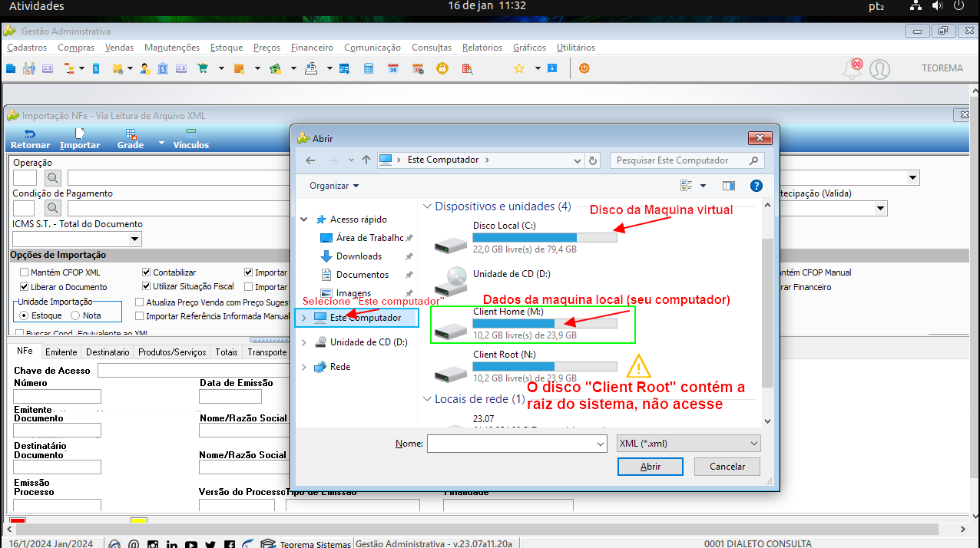The width and height of the screenshot is (980, 548).
Task: Open the calculator toolbar icon
Action: pos(369,68)
